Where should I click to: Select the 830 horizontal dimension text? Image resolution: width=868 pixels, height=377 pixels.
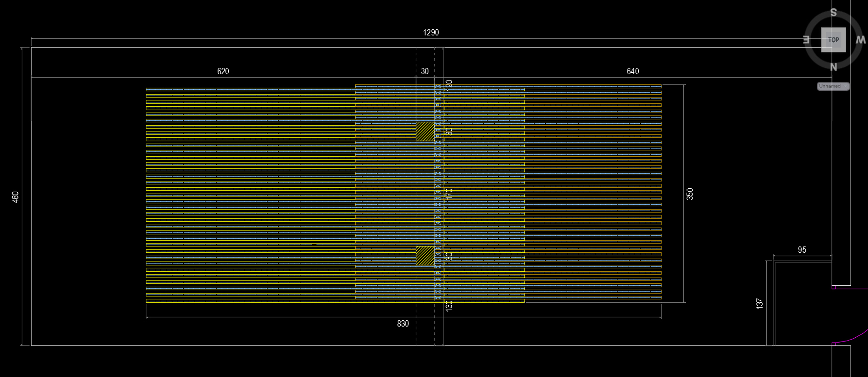[x=403, y=324]
